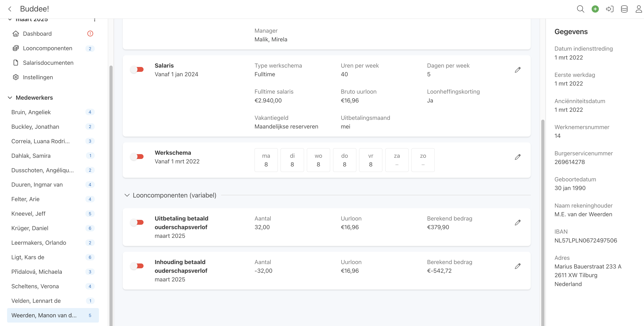Open the database stack icon
644x326 pixels.
(624, 9)
